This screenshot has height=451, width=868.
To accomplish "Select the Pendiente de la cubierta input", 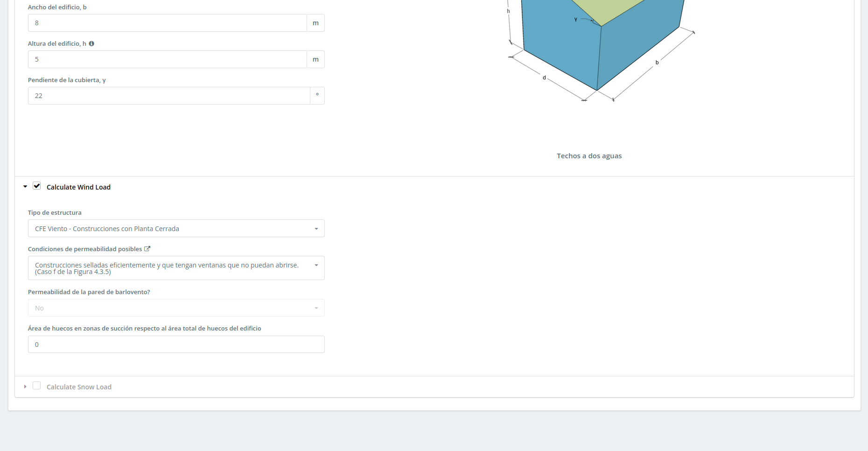I will point(169,96).
